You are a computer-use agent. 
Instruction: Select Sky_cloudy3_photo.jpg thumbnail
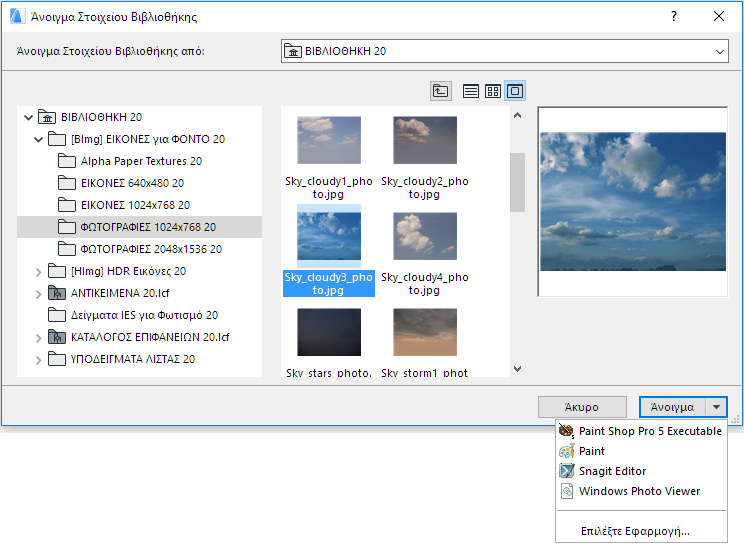(x=329, y=236)
